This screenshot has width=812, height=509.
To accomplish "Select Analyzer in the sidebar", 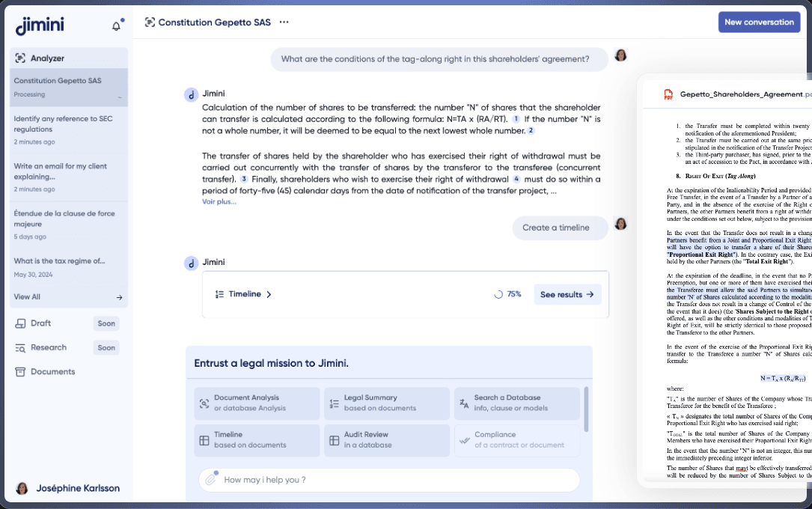I will (x=69, y=58).
